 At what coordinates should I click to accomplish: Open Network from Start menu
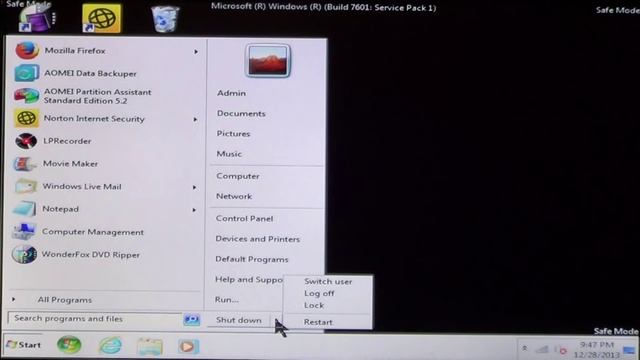[x=234, y=196]
